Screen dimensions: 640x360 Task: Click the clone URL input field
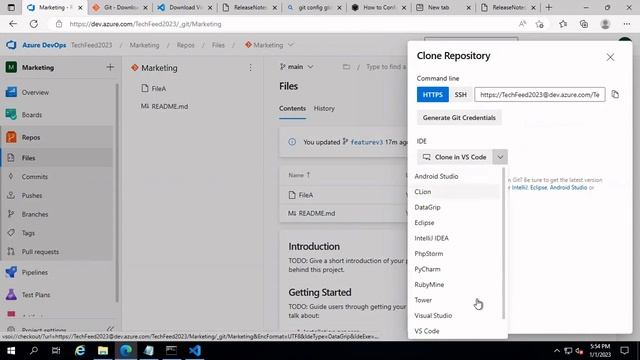coord(540,95)
